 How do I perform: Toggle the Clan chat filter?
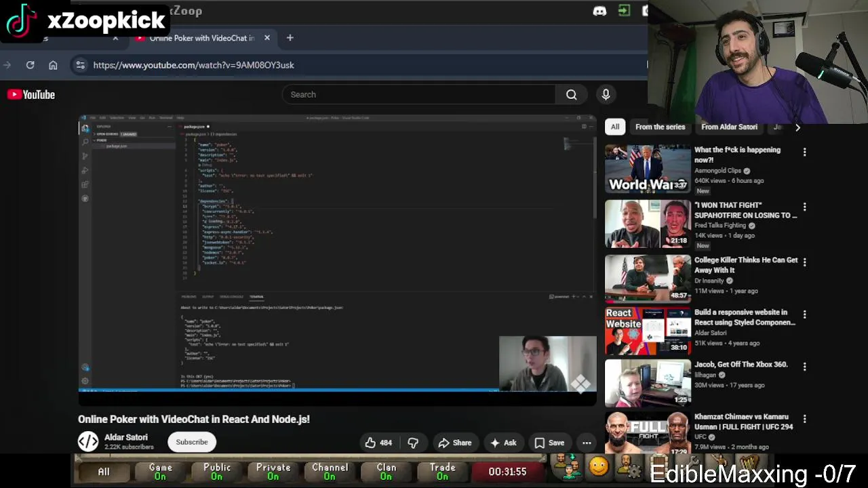pyautogui.click(x=387, y=472)
